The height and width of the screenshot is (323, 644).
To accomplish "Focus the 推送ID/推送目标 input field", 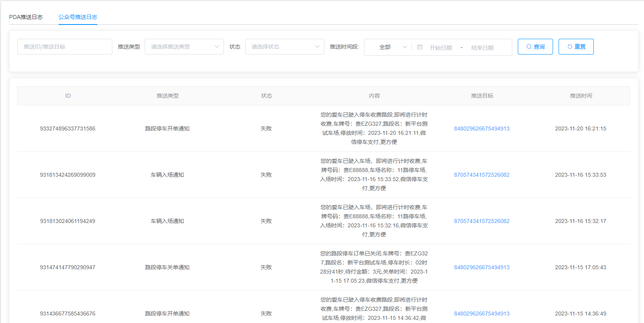I will pos(65,47).
